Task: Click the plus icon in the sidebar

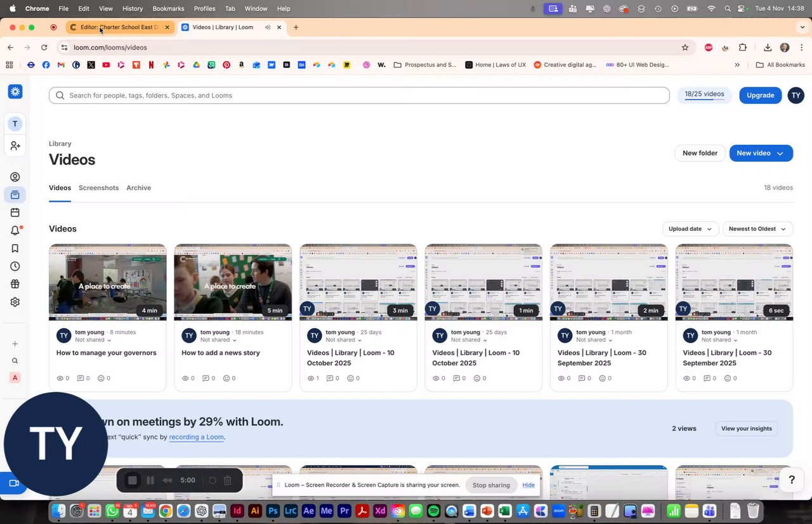Action: click(x=15, y=344)
